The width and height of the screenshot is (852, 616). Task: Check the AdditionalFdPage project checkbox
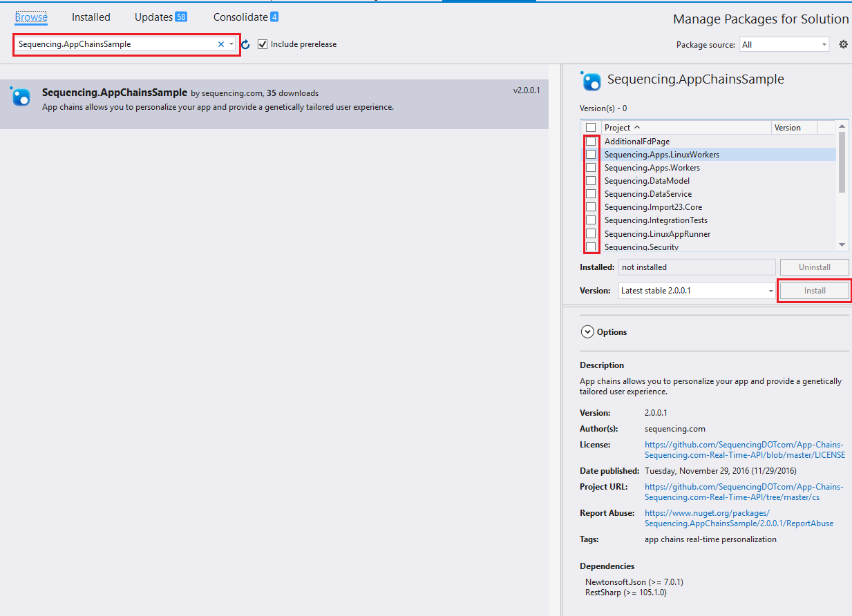pos(591,142)
